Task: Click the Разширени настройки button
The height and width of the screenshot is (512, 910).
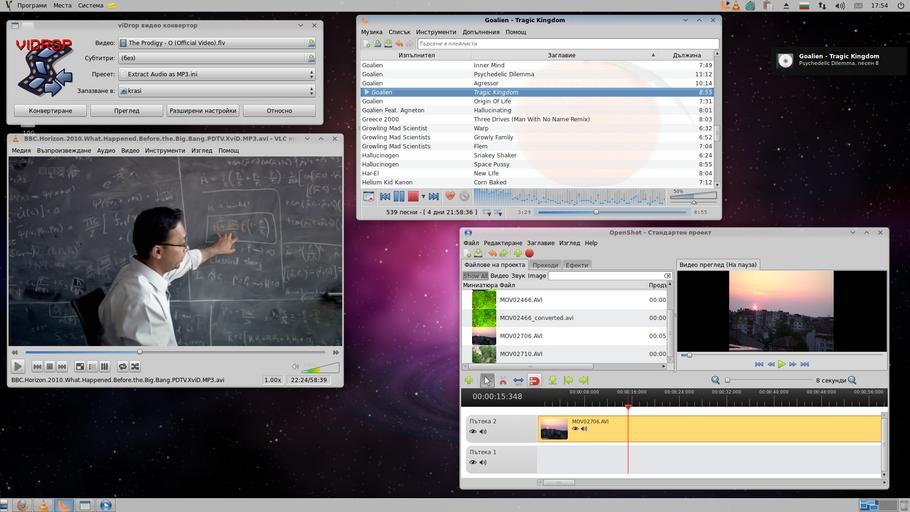Action: click(x=202, y=111)
